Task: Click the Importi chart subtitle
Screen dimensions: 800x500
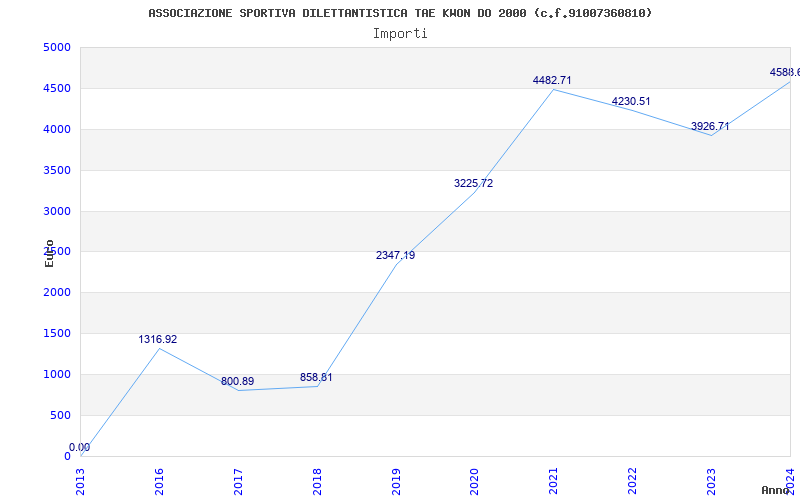Action: [x=400, y=34]
